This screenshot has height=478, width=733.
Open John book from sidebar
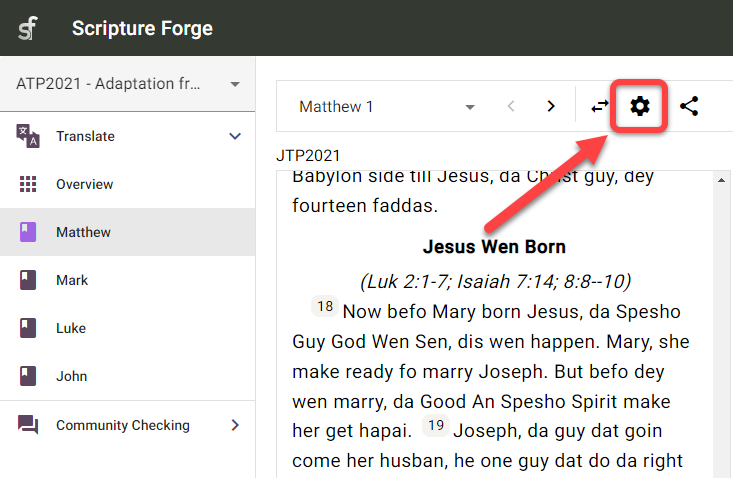(71, 376)
